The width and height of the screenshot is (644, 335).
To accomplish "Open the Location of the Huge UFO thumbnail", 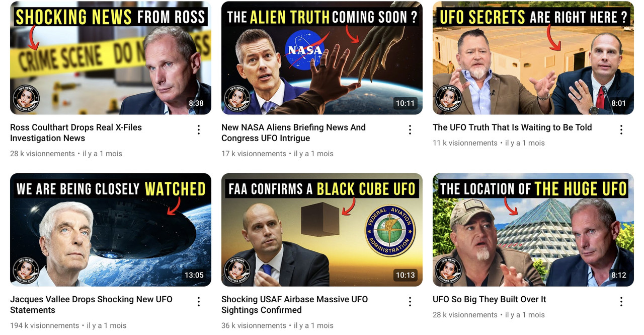I will (533, 230).
